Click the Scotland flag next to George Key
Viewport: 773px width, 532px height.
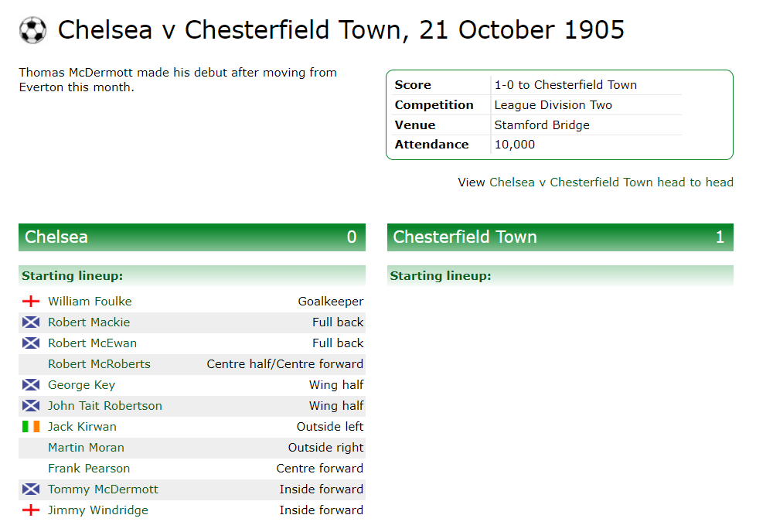(31, 385)
